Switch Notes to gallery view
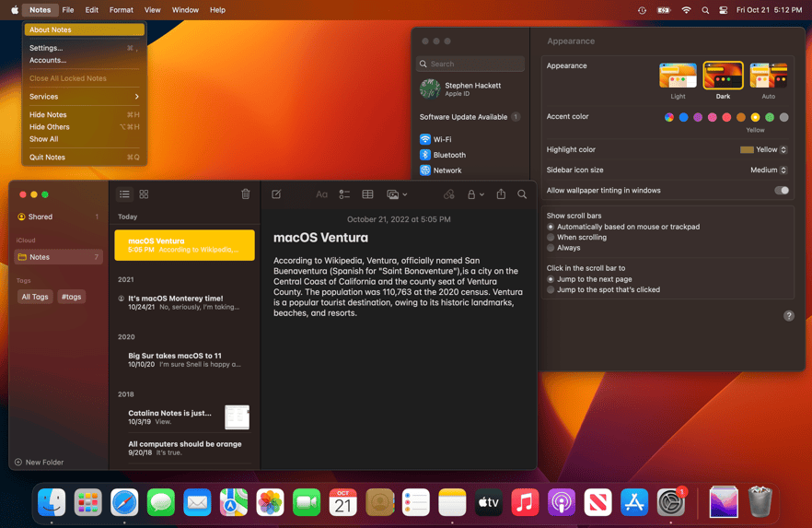Viewport: 812px width, 528px height. (x=144, y=194)
